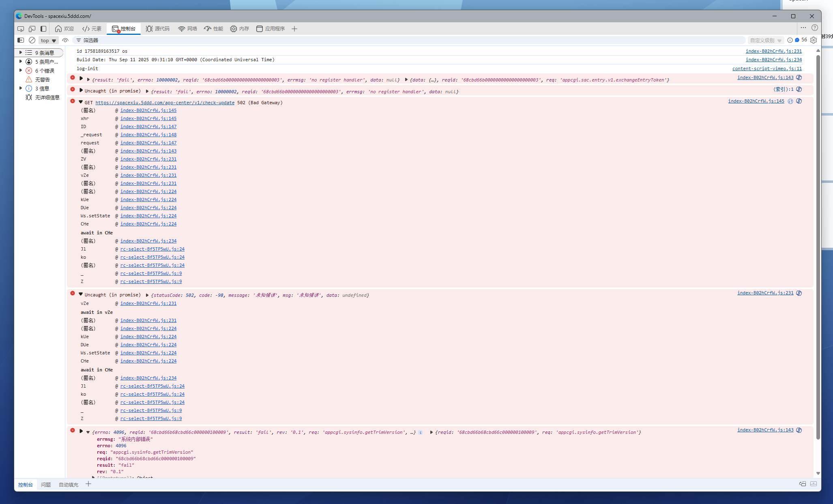This screenshot has height=504, width=833.
Task: Open the top context dropdown
Action: tap(48, 40)
